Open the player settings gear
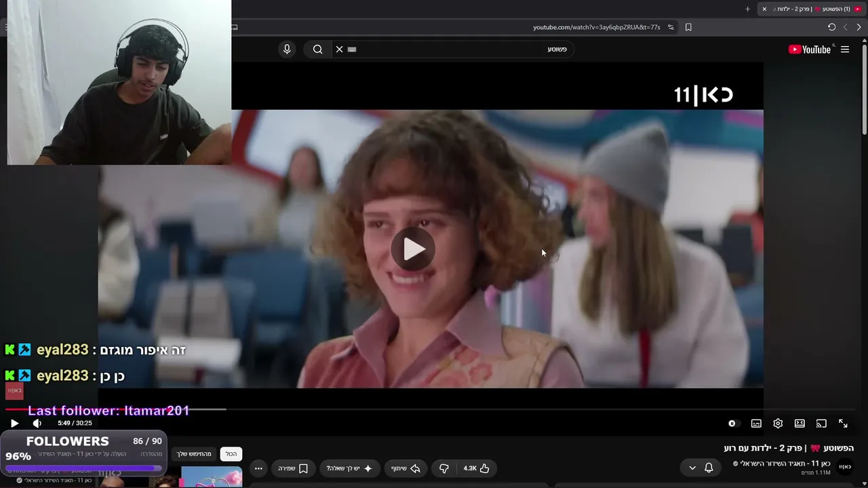This screenshot has width=868, height=488. pos(778,424)
